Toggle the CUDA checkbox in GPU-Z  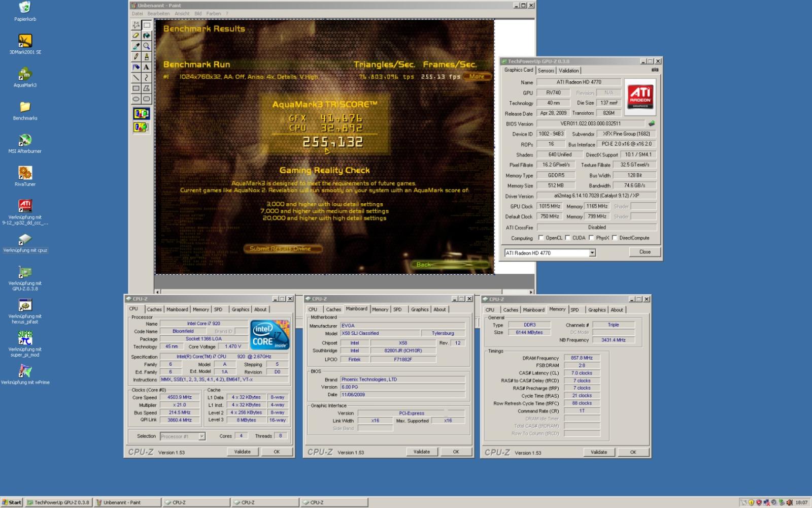pos(568,238)
